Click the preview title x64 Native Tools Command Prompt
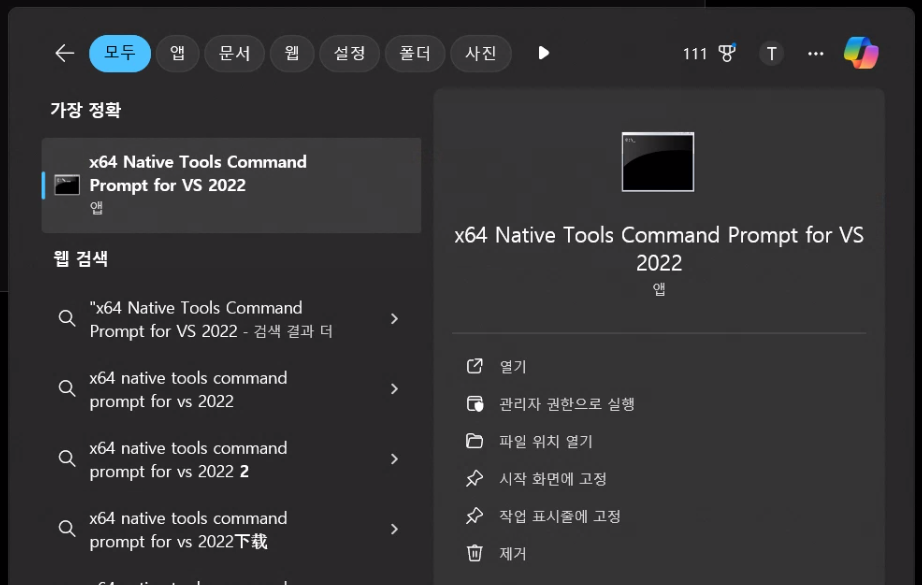Screen dimensions: 922x585 tap(659, 249)
